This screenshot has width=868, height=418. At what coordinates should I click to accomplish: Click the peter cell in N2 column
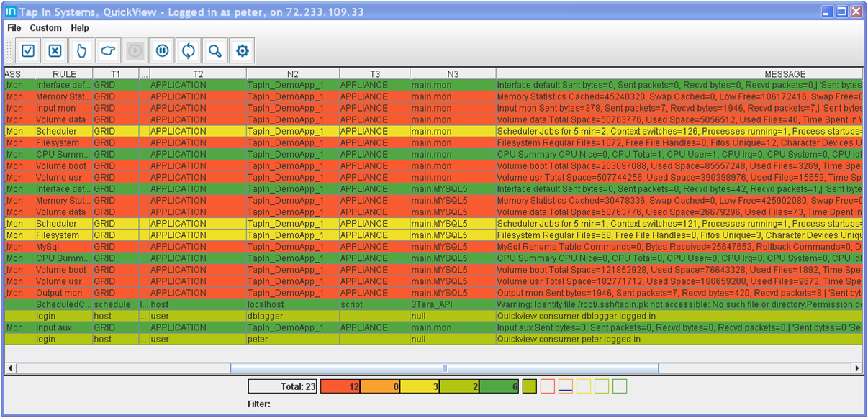click(x=293, y=339)
